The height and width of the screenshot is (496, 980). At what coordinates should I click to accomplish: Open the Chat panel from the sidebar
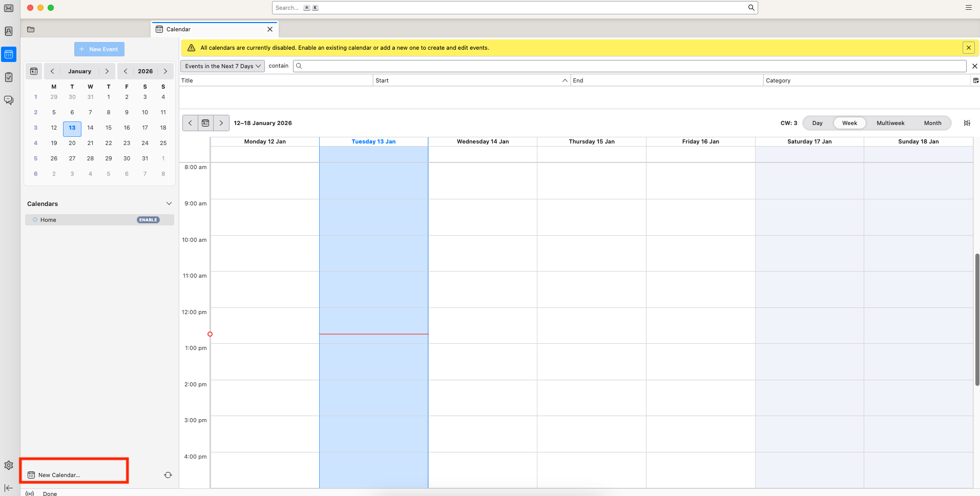point(9,100)
